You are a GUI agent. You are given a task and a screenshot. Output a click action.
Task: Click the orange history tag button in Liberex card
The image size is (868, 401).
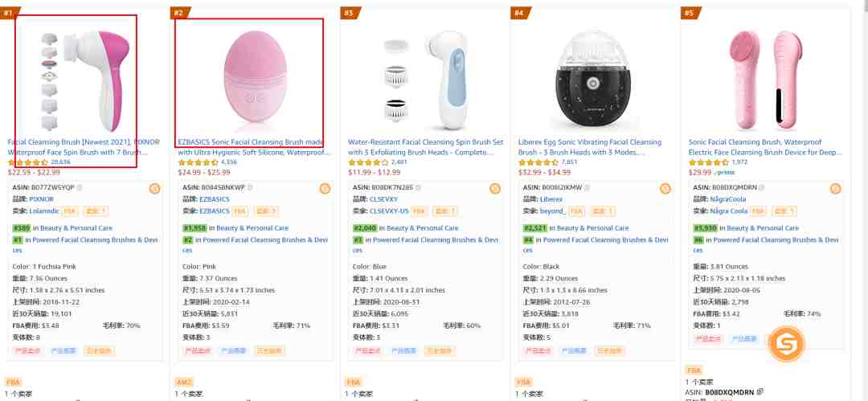(609, 350)
